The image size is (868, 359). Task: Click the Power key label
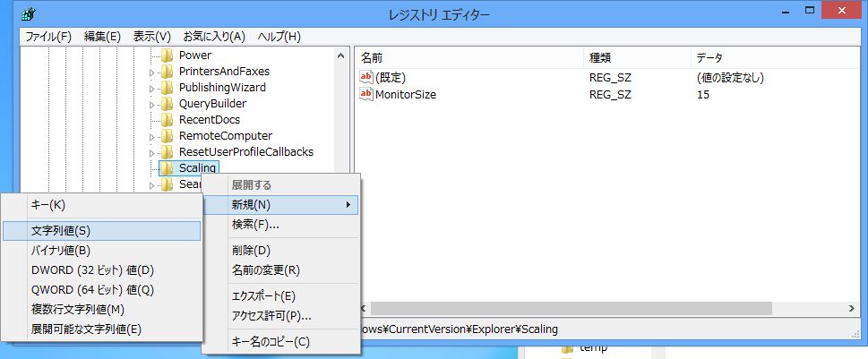coord(195,56)
